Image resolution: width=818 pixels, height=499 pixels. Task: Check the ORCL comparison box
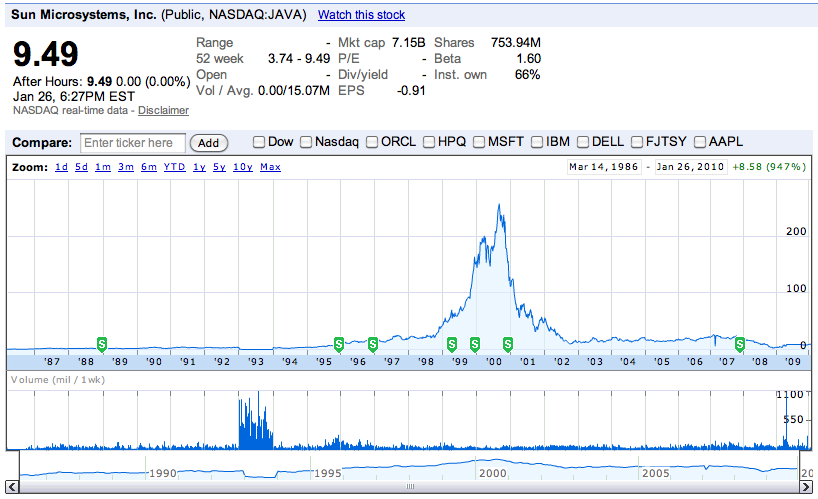pyautogui.click(x=372, y=142)
